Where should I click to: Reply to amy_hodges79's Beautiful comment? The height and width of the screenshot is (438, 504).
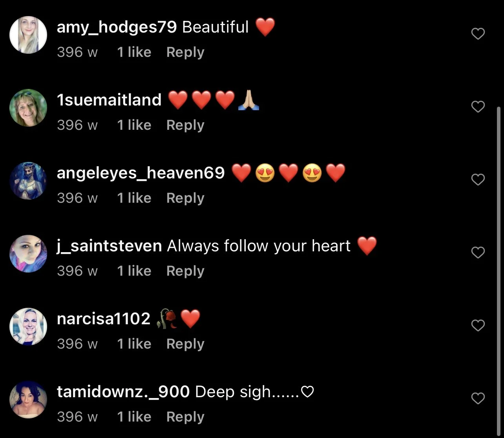pos(185,52)
